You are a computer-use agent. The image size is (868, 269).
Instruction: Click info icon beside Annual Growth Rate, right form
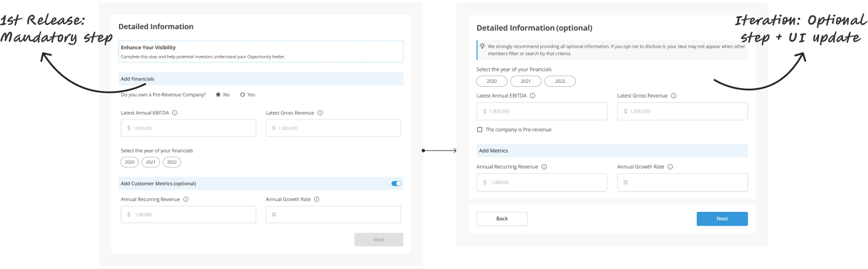(x=670, y=167)
